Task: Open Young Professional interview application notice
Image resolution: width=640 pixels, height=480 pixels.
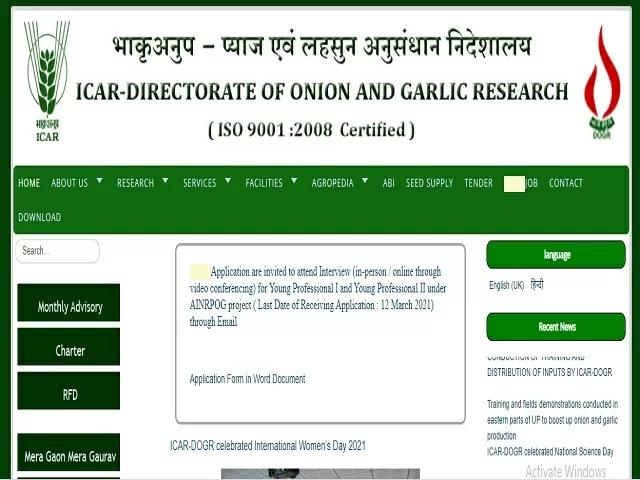Action: point(318,297)
